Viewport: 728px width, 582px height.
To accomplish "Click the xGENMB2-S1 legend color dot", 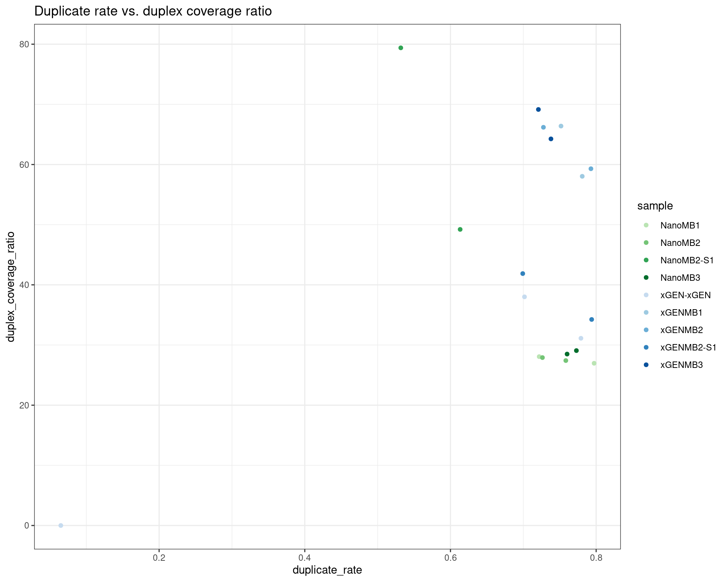I will click(646, 347).
